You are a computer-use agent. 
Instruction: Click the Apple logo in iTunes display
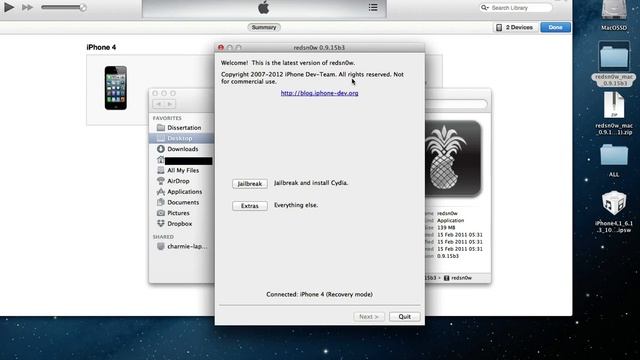[264, 8]
